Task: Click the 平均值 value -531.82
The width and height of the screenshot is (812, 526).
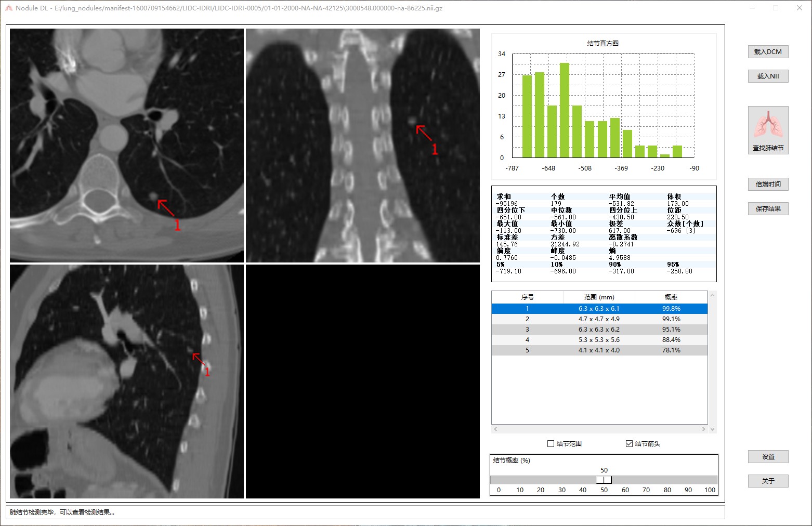Action: pyautogui.click(x=621, y=204)
